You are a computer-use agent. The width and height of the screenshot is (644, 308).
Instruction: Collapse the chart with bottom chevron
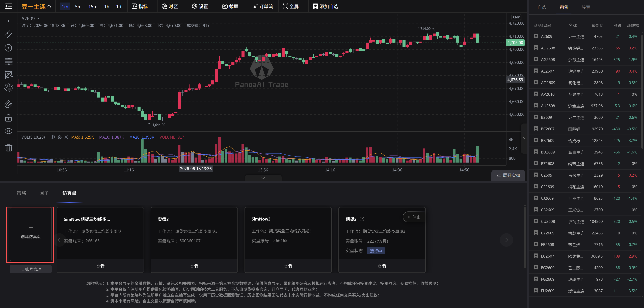(x=263, y=178)
